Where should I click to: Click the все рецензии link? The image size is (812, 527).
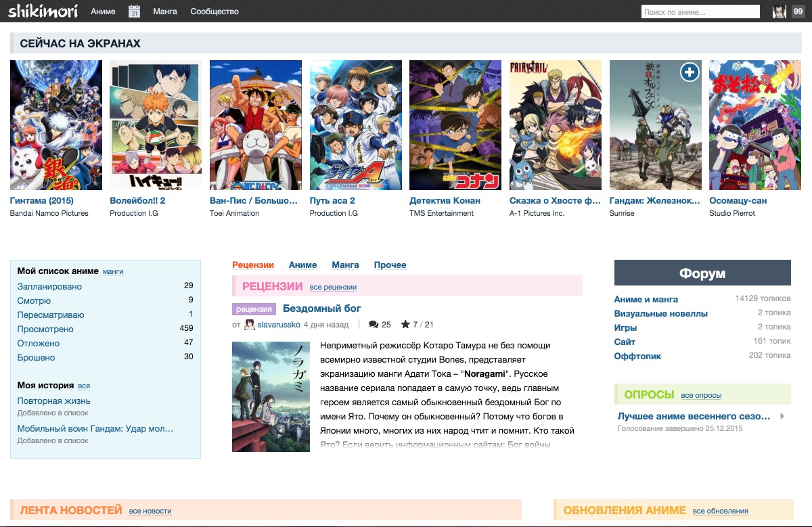tap(333, 288)
